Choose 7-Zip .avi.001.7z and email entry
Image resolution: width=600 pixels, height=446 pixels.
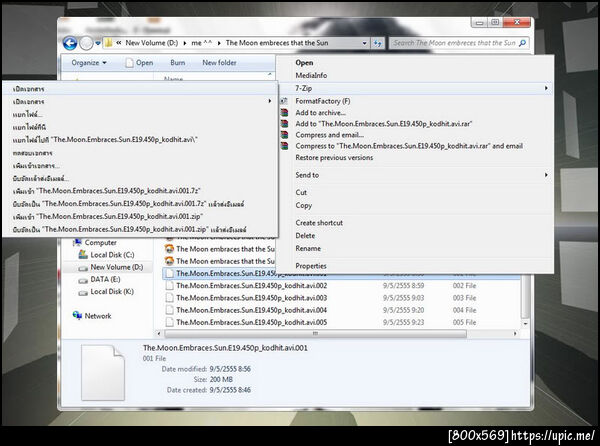coord(140,203)
